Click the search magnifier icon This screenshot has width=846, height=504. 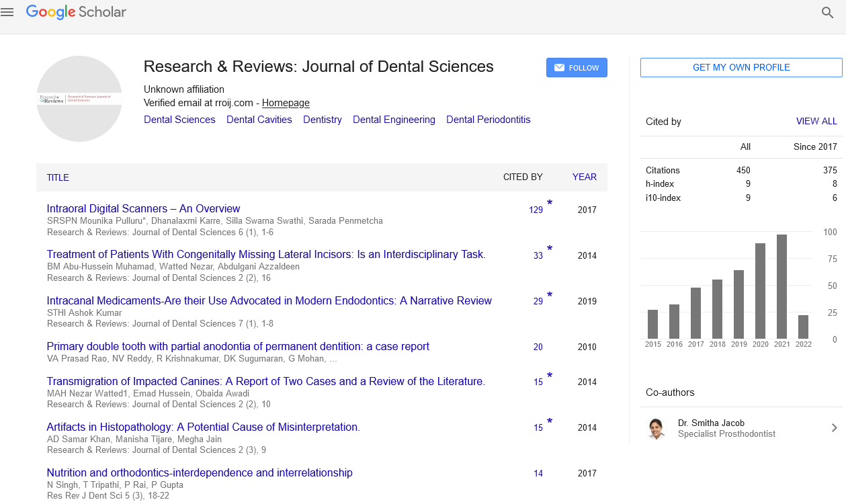827,12
